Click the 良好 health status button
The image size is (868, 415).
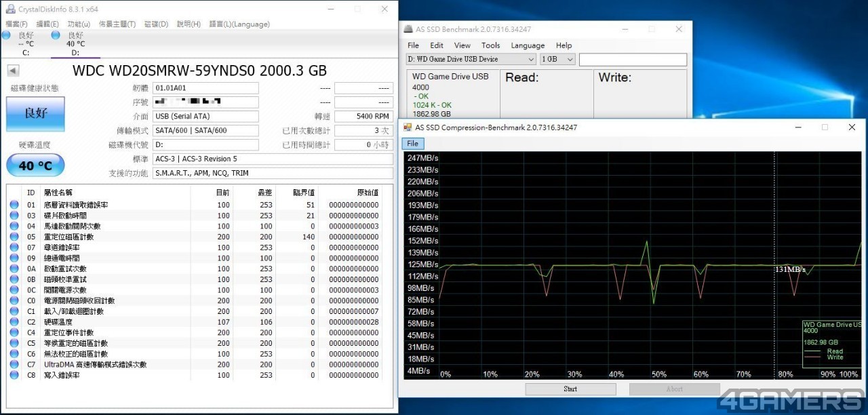(x=35, y=114)
